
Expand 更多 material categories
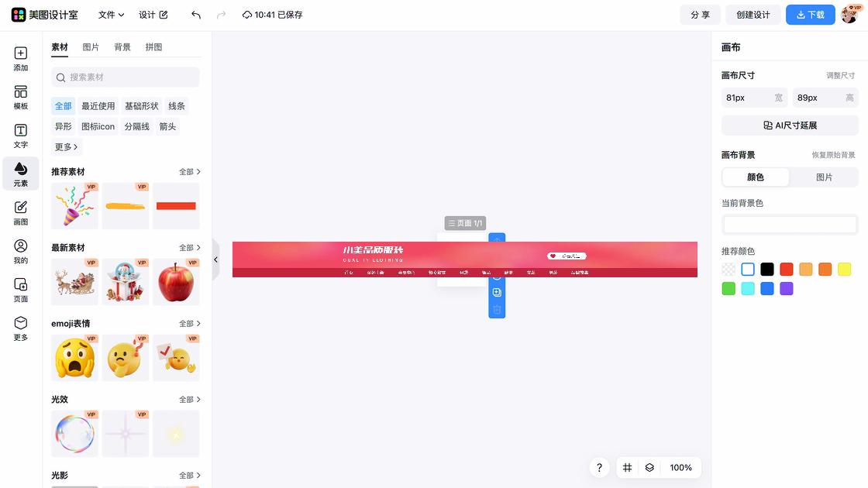click(66, 147)
